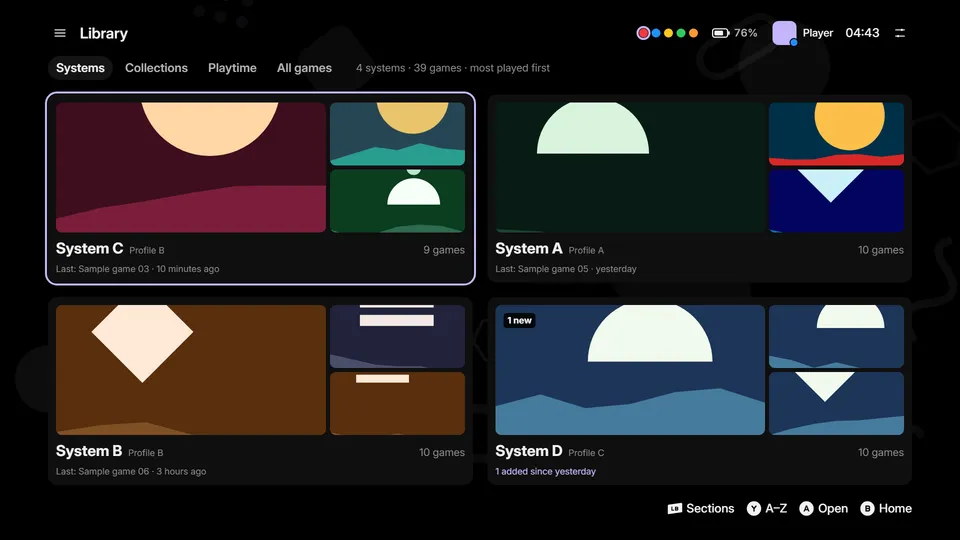This screenshot has width=960, height=540.
Task: Switch to the Systems tab
Action: point(80,68)
